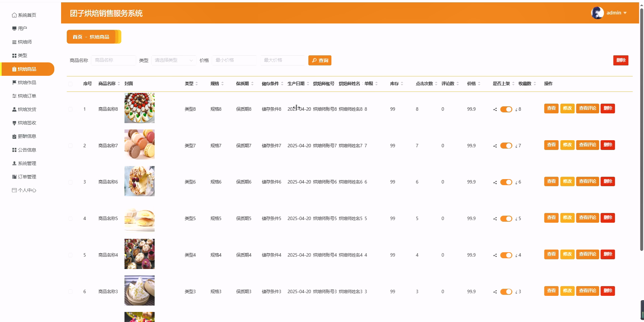Toggle 是否上架 switch for 商品名称8
This screenshot has height=322, width=644.
click(x=506, y=109)
